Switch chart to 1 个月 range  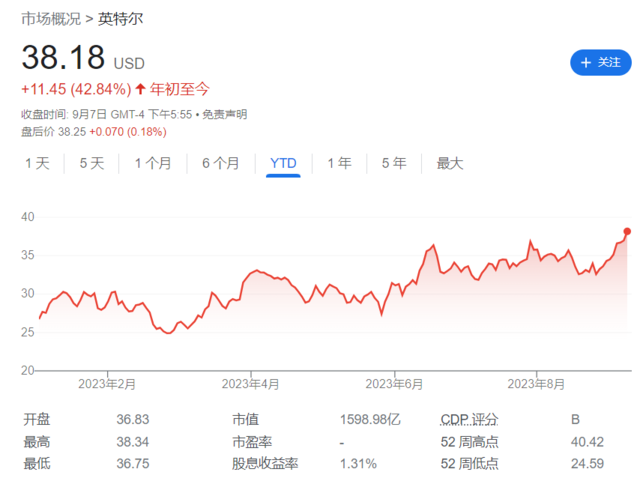(x=153, y=163)
